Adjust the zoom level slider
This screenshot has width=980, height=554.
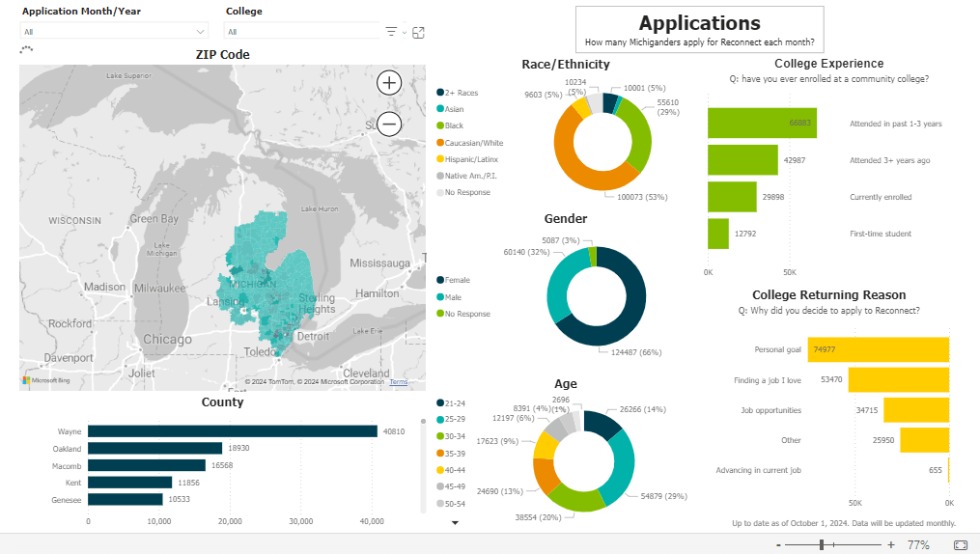[x=822, y=545]
